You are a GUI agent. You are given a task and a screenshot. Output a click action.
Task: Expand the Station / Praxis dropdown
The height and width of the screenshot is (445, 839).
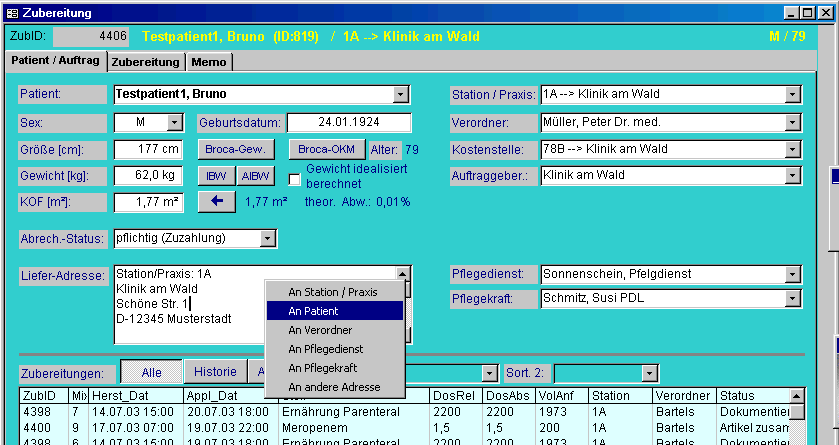(x=793, y=95)
